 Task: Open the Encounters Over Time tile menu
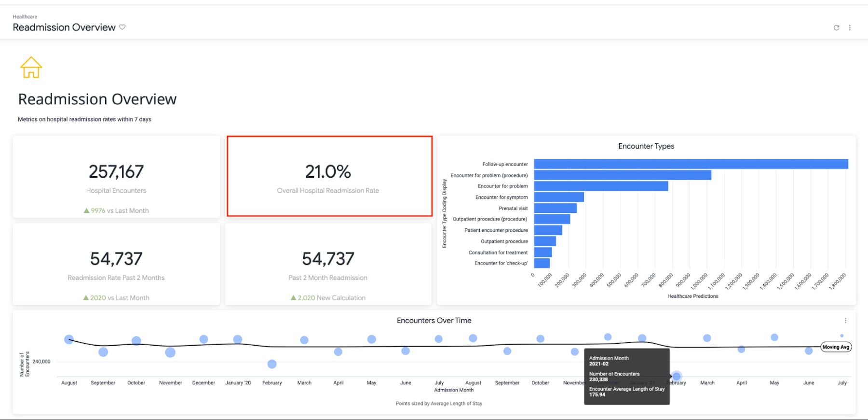tap(845, 321)
